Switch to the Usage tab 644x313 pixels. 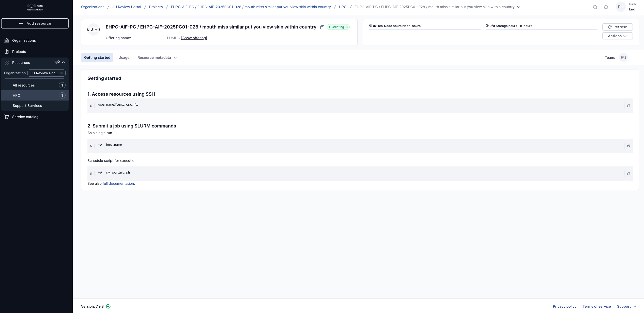[x=124, y=58]
